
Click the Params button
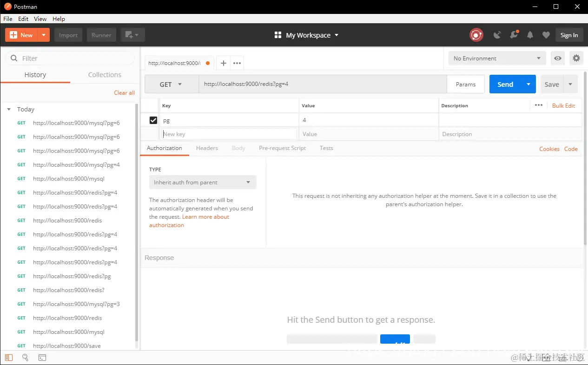click(x=465, y=85)
